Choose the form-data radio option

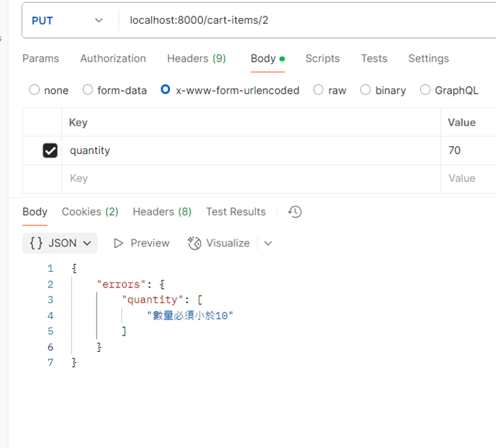coord(88,90)
